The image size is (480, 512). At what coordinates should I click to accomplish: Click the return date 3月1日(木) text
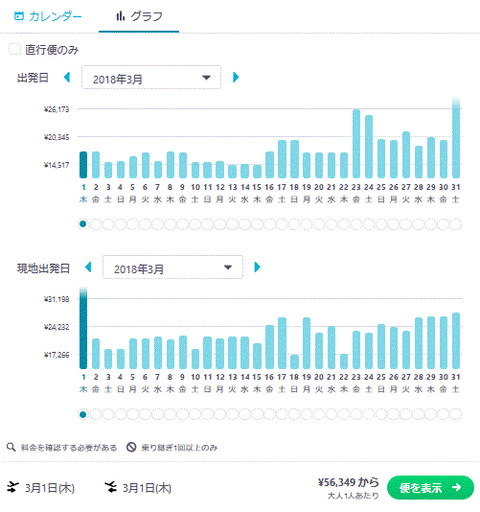coord(147,488)
